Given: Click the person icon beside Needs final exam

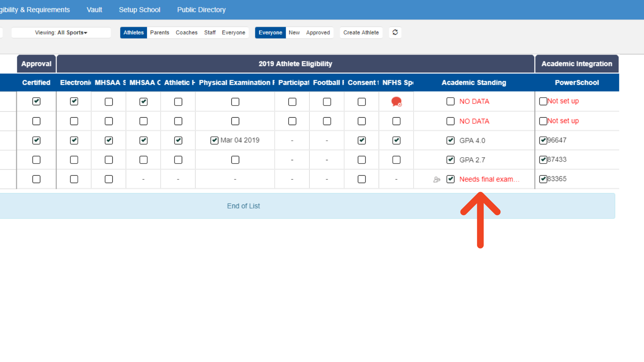Looking at the screenshot, I should (436, 180).
